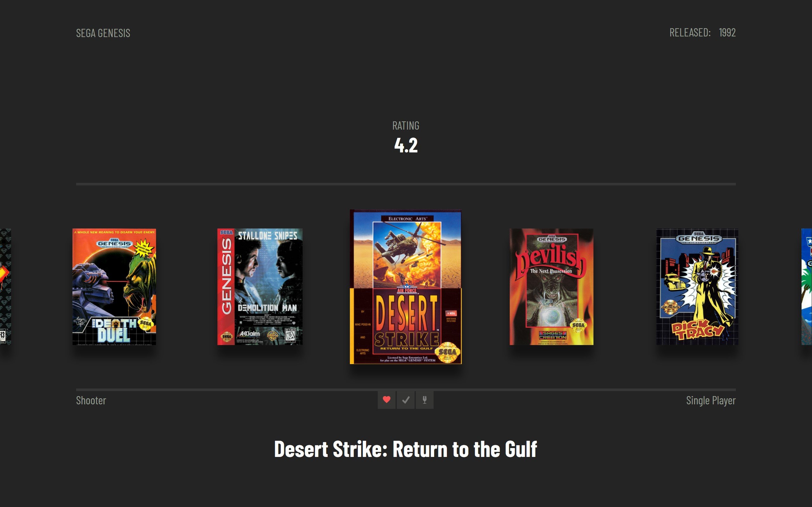The width and height of the screenshot is (812, 507).
Task: Toggle the red heart favorite icon
Action: point(387,400)
